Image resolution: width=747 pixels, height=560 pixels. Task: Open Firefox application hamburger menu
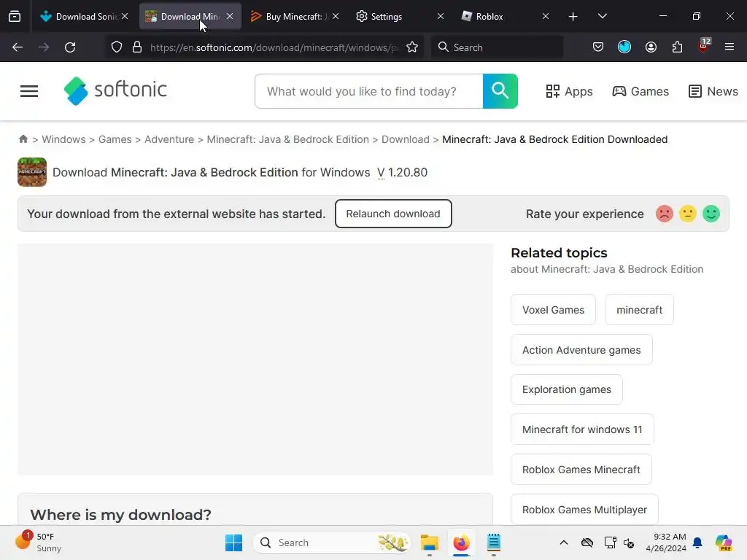click(x=729, y=47)
